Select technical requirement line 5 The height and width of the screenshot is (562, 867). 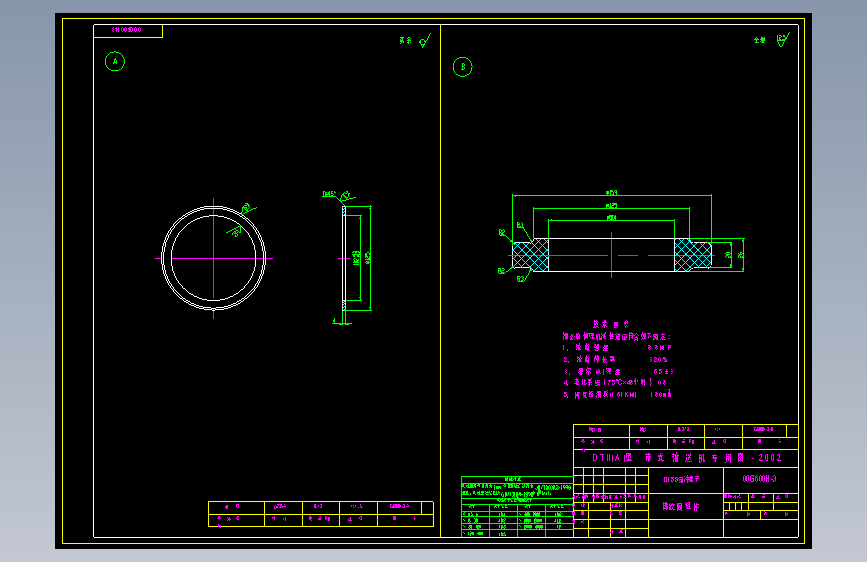point(617,394)
